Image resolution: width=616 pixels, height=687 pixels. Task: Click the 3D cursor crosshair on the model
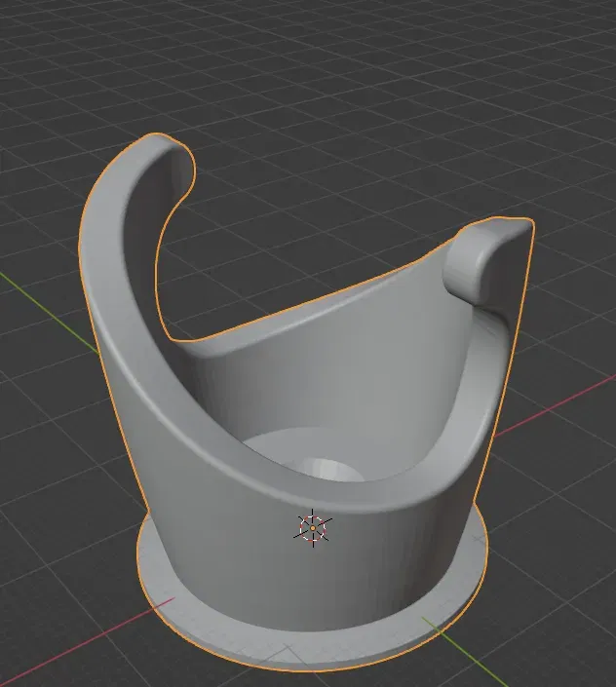click(312, 528)
